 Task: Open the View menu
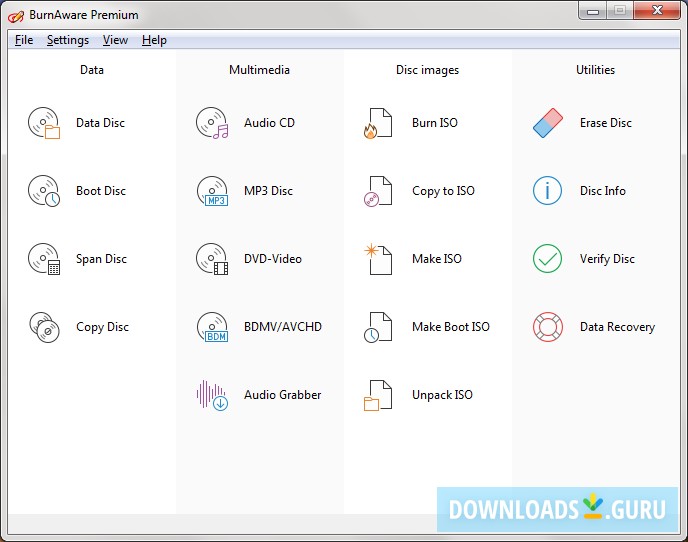(115, 40)
